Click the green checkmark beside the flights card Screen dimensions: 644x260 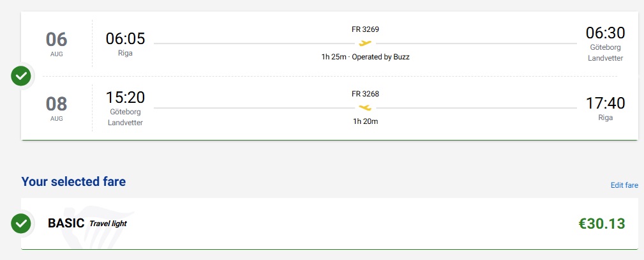click(x=21, y=76)
